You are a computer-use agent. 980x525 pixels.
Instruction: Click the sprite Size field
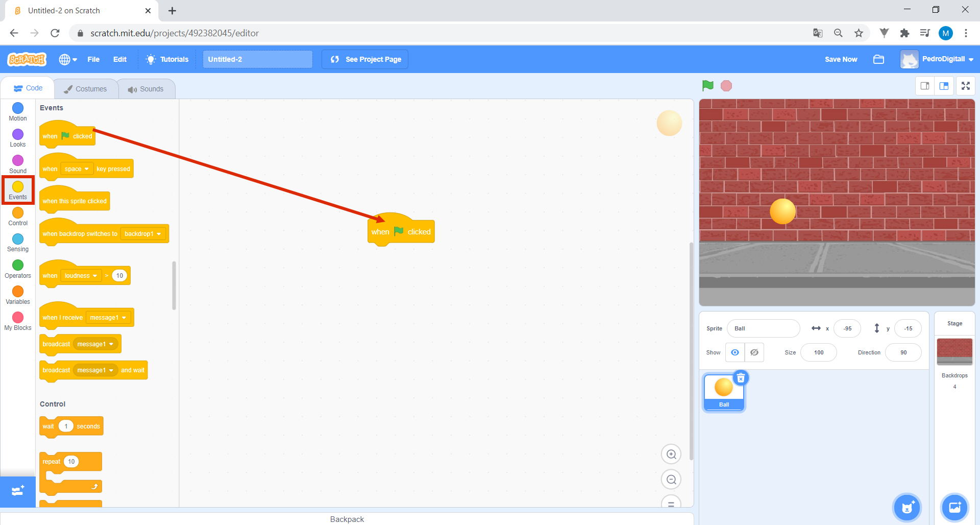819,352
